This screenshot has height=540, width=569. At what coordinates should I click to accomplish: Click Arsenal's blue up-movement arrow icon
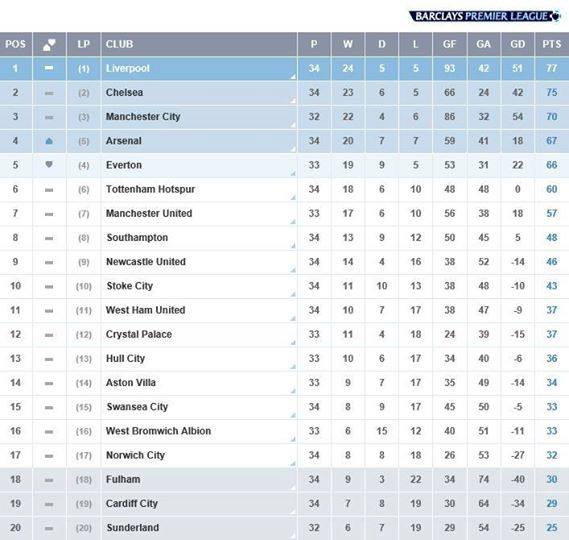tap(49, 141)
